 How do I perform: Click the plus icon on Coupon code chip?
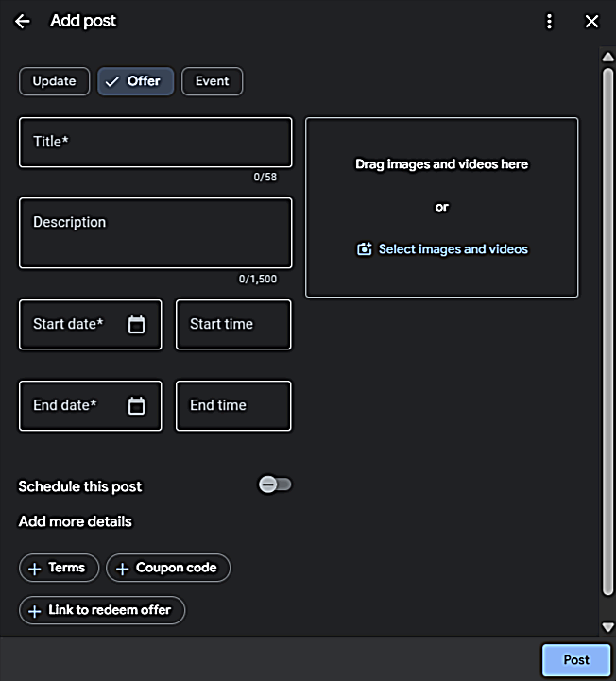[x=122, y=569]
